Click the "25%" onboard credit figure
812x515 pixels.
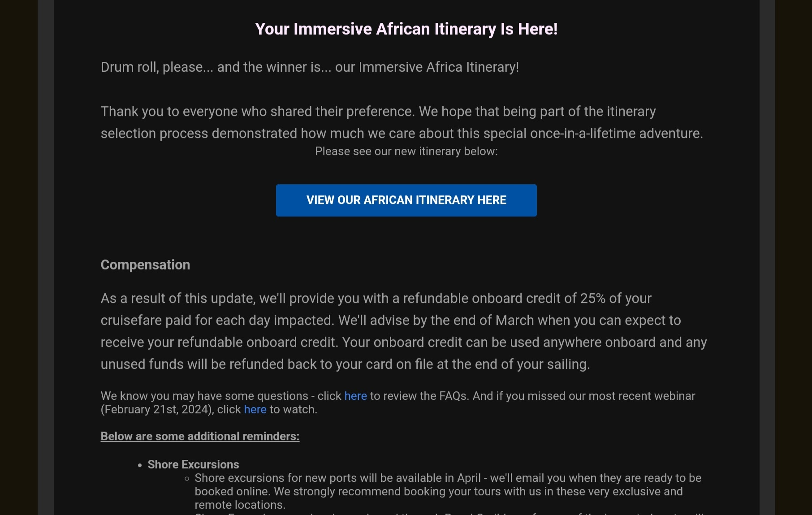(592, 299)
